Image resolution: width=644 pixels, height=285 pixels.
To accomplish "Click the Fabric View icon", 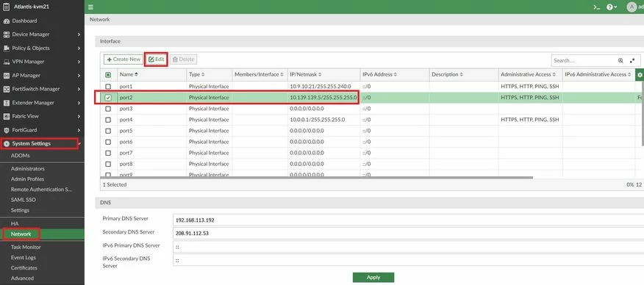I will [6, 117].
